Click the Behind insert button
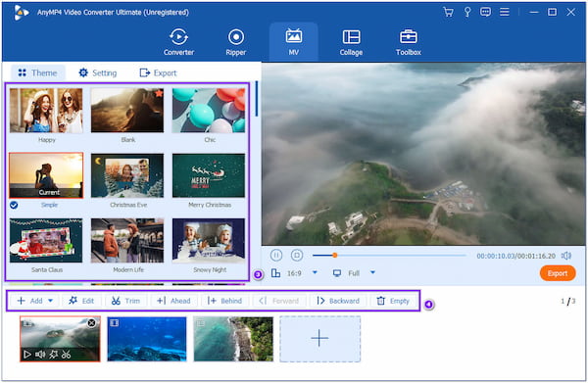The image size is (588, 383). pyautogui.click(x=224, y=301)
